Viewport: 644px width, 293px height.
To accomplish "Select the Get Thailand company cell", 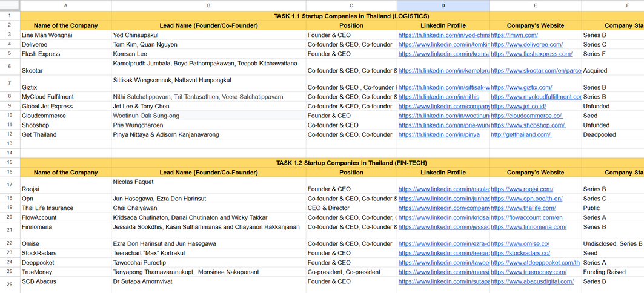I will pos(65,134).
